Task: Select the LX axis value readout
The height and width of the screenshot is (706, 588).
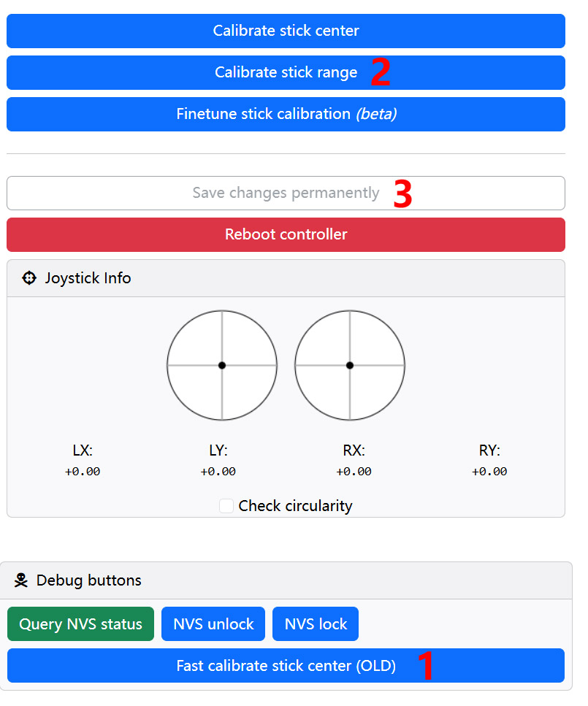Action: click(83, 472)
